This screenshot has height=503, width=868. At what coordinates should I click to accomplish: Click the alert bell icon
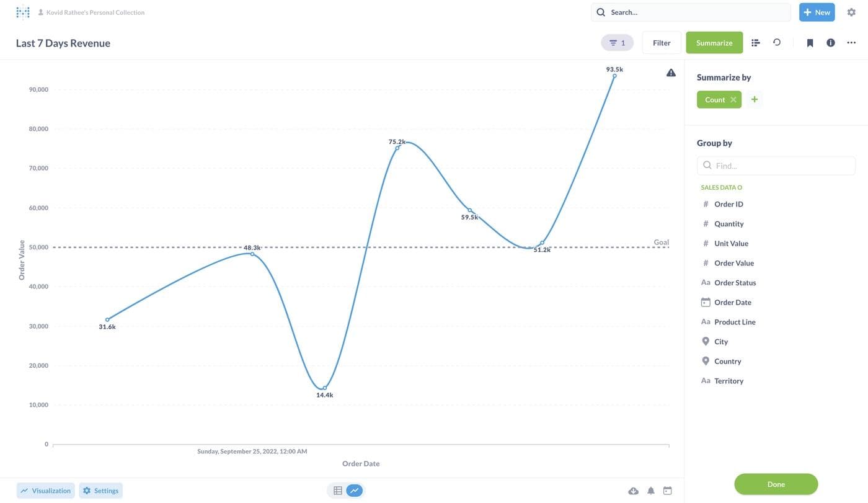651,491
